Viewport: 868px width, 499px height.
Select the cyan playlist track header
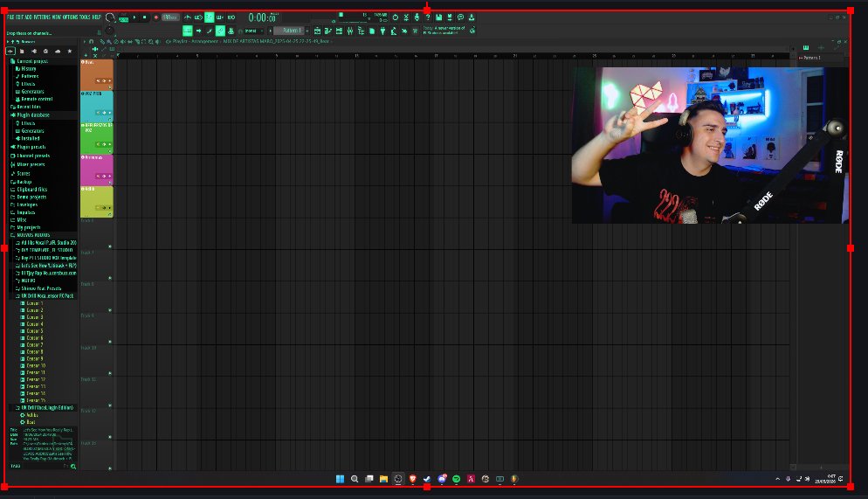96,107
